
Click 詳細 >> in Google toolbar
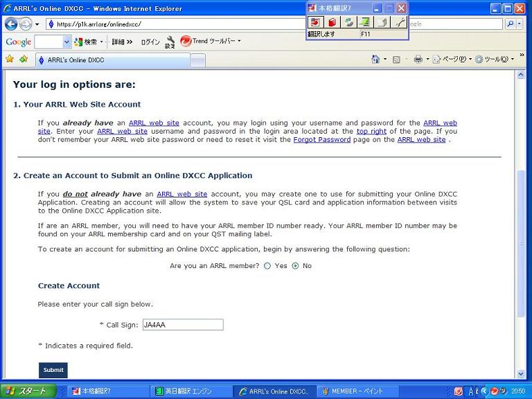point(122,42)
